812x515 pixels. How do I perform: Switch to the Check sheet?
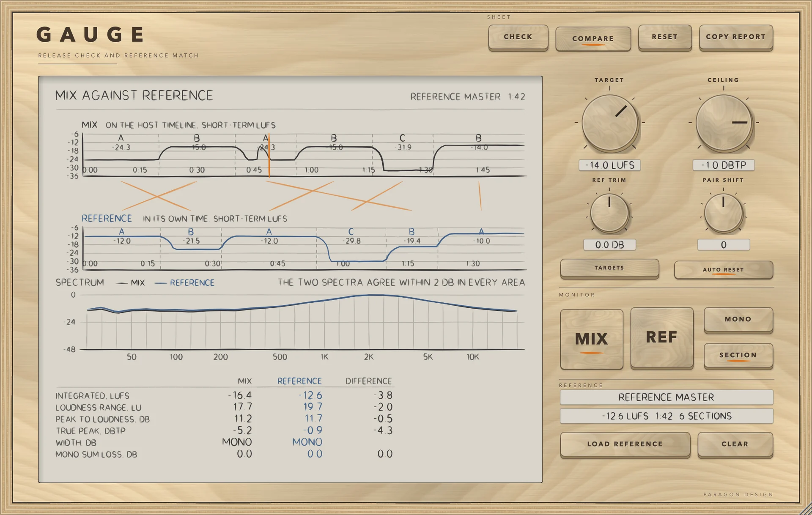518,37
